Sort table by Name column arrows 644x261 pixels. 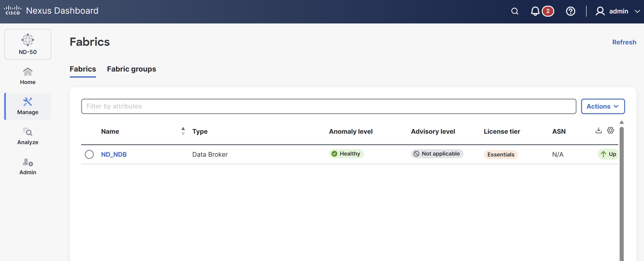[x=183, y=131]
